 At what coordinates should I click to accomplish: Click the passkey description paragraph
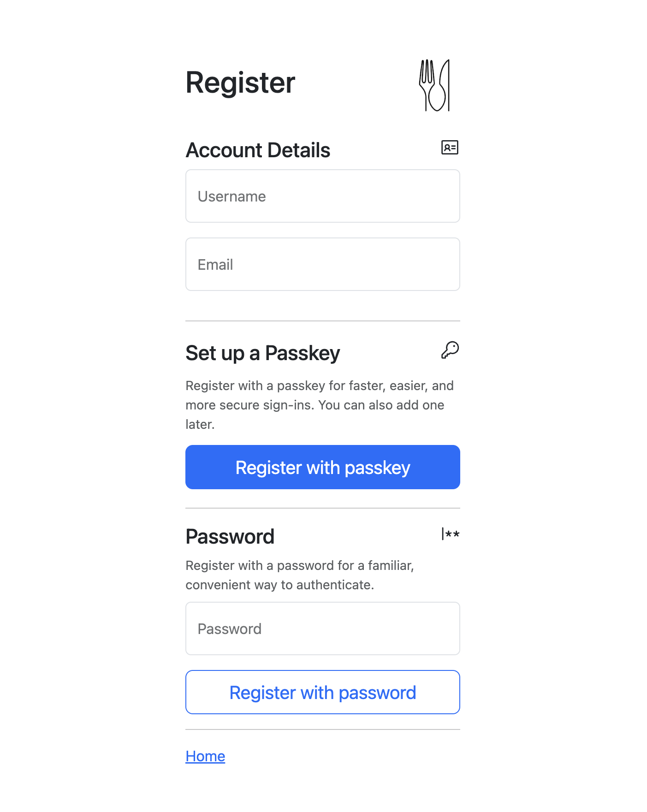click(x=320, y=405)
